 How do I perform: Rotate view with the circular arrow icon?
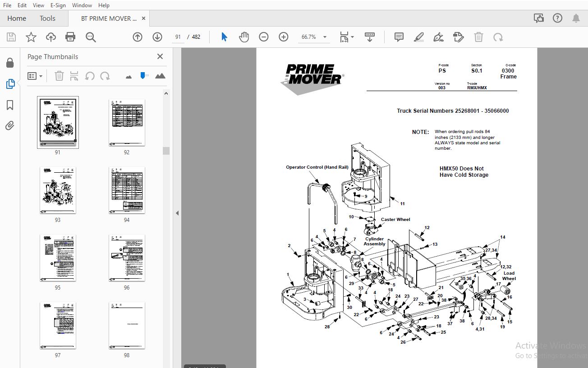tap(498, 37)
